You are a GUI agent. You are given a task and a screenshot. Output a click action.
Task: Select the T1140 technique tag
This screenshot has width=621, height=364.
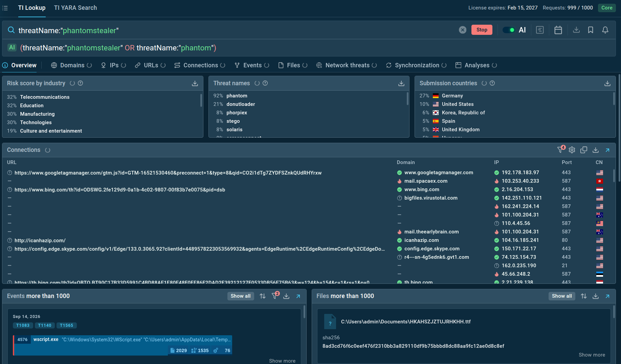(45, 325)
